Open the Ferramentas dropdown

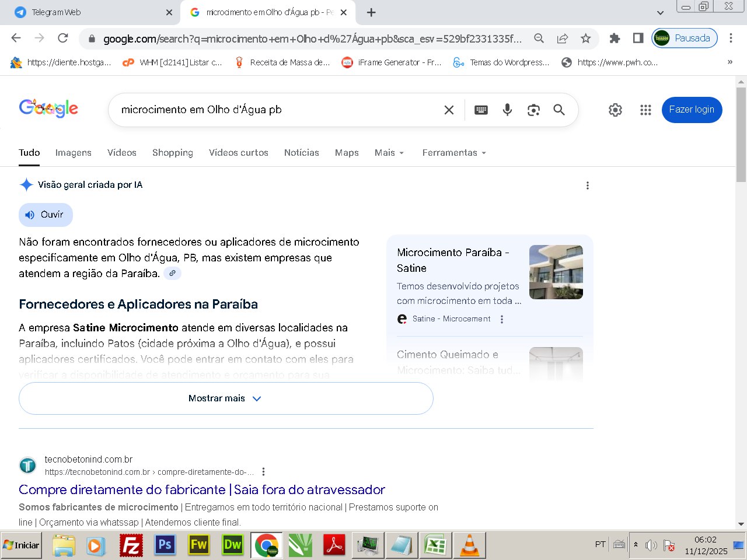click(454, 153)
